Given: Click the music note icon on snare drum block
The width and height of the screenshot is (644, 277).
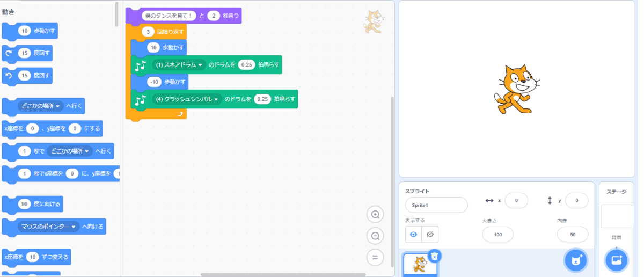Looking at the screenshot, I should pos(141,65).
